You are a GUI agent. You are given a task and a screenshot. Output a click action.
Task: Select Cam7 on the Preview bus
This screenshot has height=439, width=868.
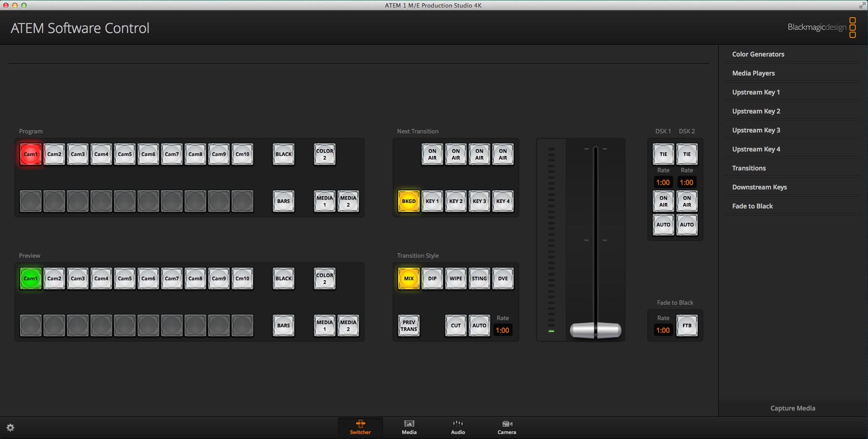(x=172, y=279)
